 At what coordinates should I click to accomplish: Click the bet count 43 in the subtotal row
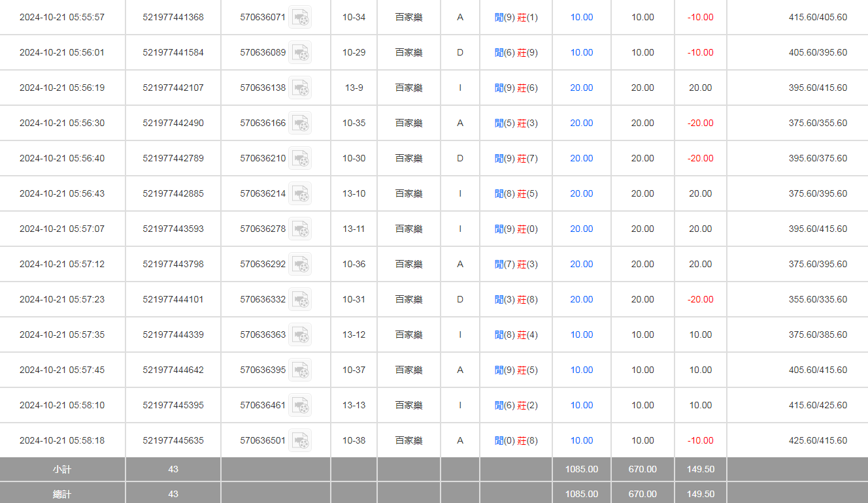click(x=173, y=469)
